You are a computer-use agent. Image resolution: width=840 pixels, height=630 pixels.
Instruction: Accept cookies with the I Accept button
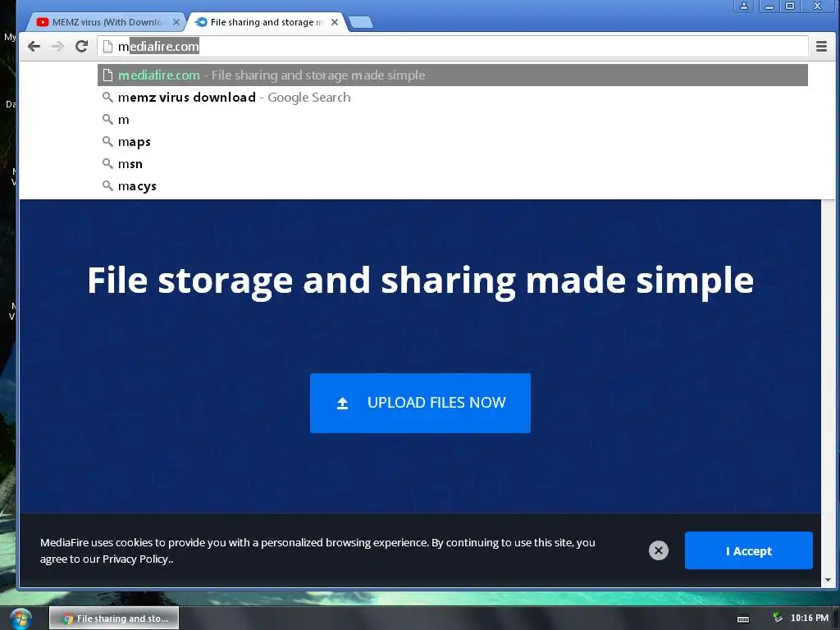[748, 550]
